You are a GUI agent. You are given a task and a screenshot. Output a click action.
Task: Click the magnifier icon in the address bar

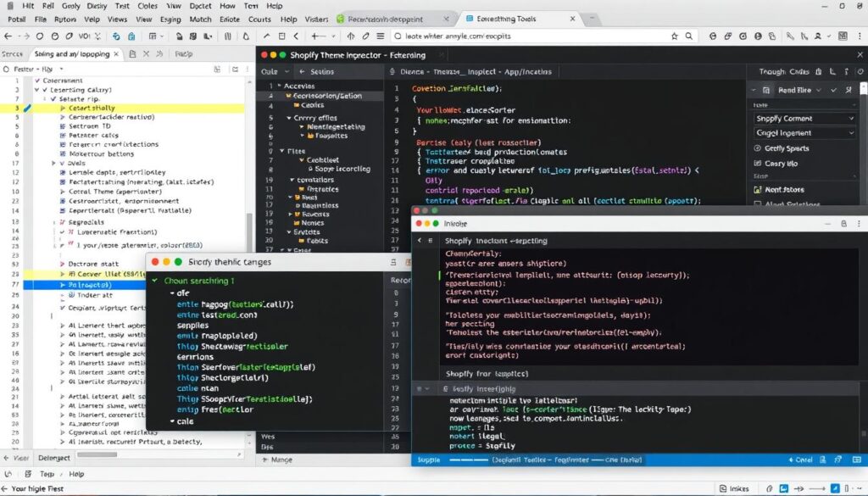click(x=689, y=36)
